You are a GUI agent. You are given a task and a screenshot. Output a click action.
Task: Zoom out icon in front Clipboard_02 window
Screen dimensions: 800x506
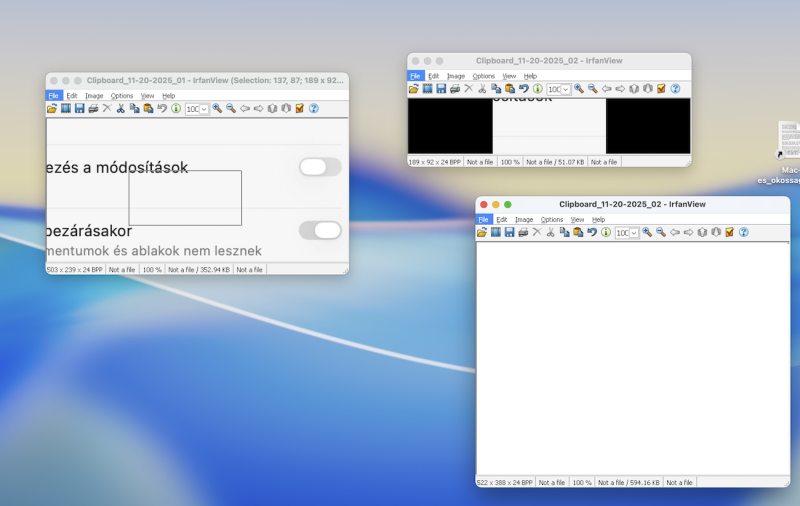661,232
